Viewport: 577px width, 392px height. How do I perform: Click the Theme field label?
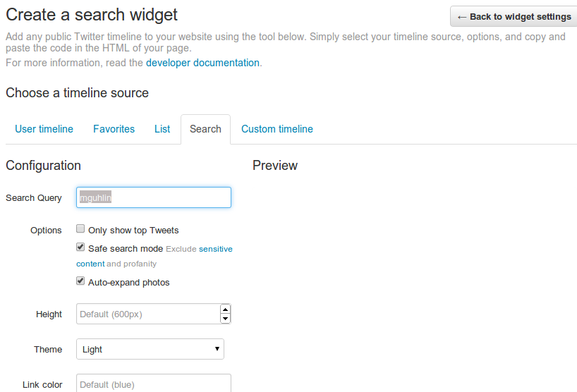[48, 349]
